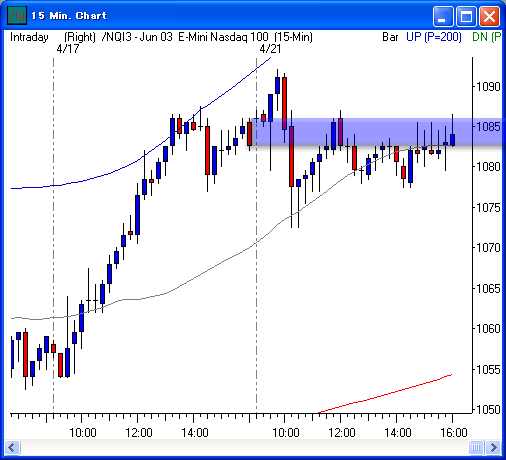
Task: Click the 1075 price axis label
Action: point(488,208)
